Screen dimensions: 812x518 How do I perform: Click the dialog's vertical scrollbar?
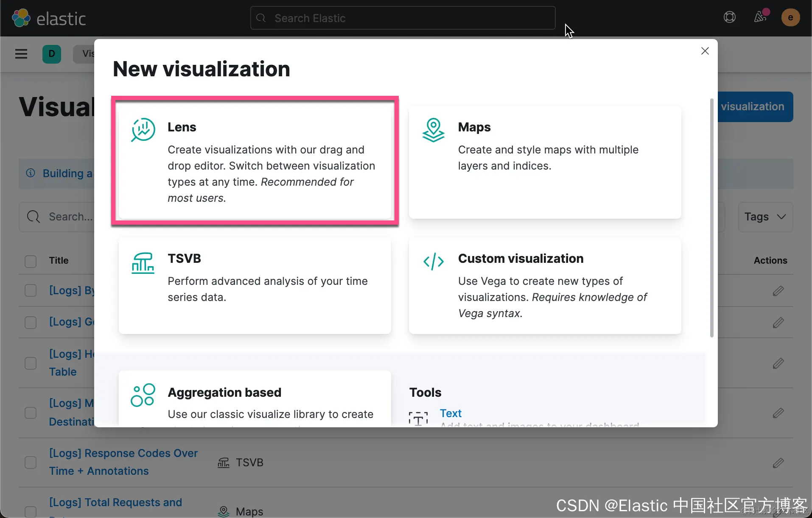[712, 218]
